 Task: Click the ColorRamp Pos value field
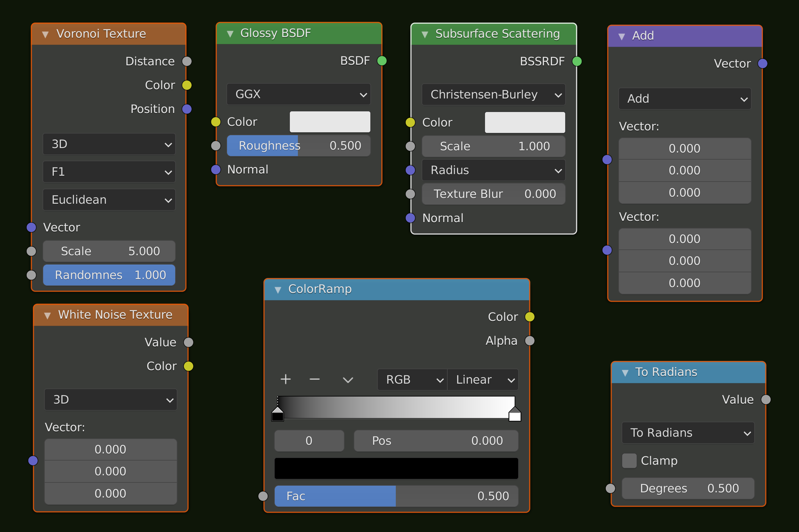tap(436, 441)
